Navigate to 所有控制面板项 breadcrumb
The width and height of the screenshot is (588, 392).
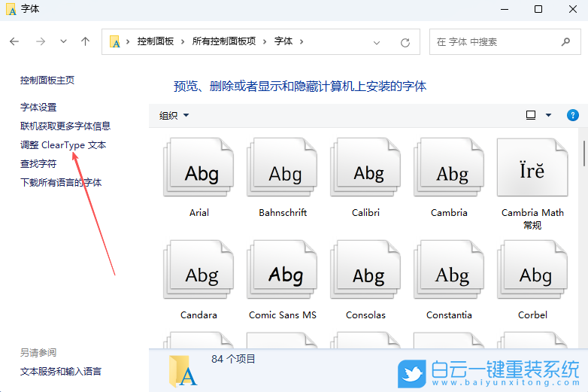[224, 41]
